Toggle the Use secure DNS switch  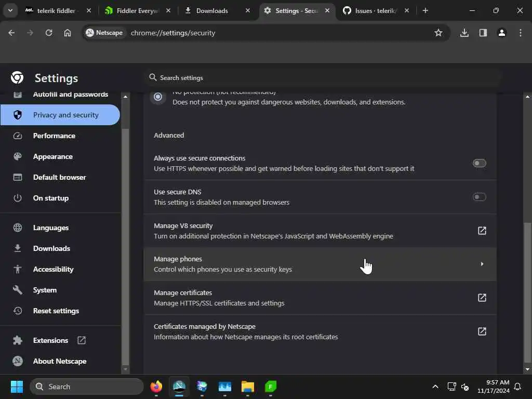[479, 197]
